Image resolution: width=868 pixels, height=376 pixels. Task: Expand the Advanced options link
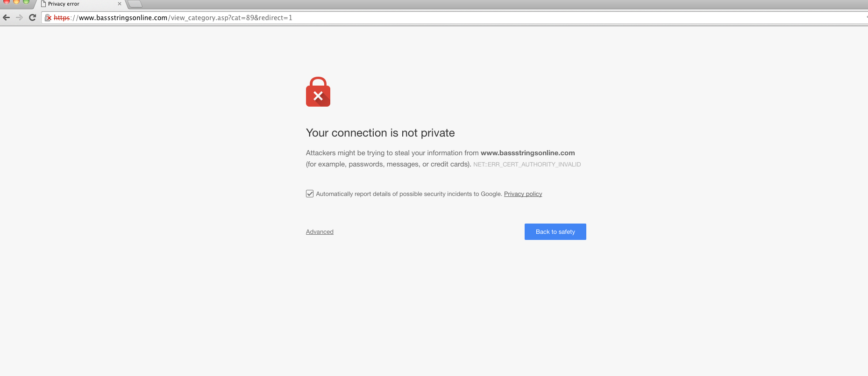click(320, 232)
